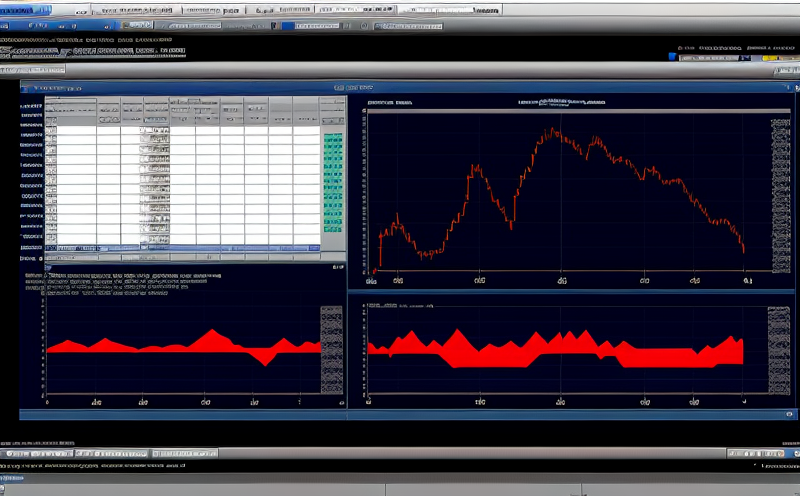Click the title bar of the data table panel
Image resolution: width=800 pixels, height=496 pixels.
pos(180,89)
